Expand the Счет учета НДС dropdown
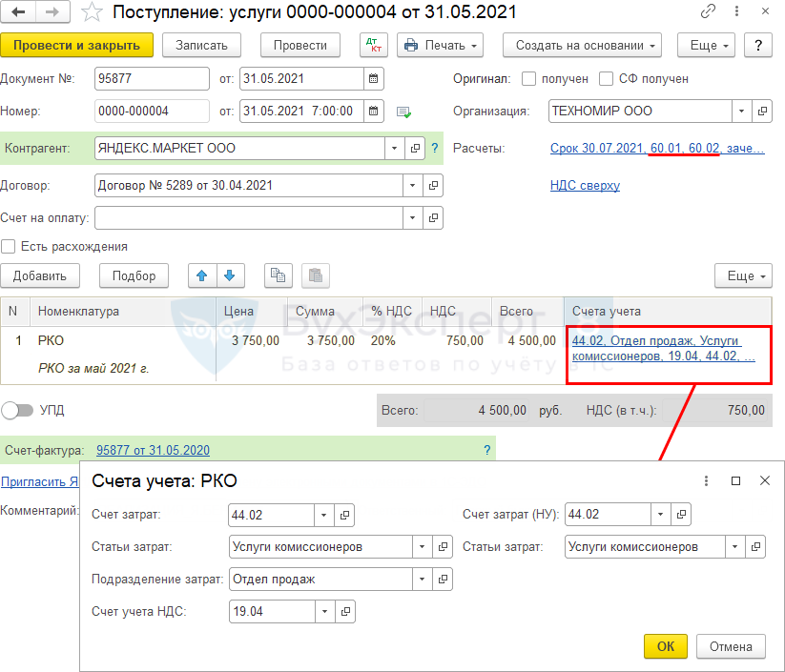Image resolution: width=785 pixels, height=672 pixels. (x=324, y=611)
